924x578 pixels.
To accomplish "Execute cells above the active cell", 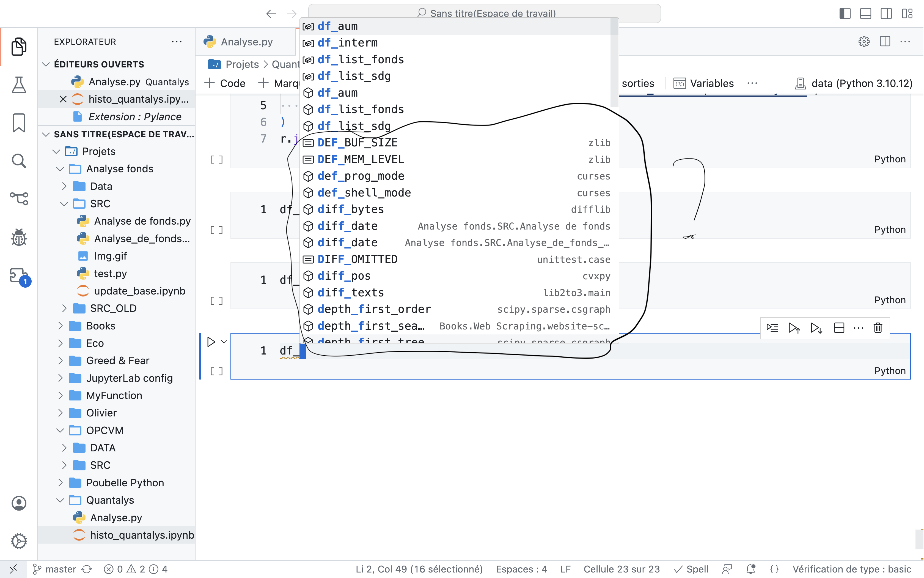I will pyautogui.click(x=794, y=328).
